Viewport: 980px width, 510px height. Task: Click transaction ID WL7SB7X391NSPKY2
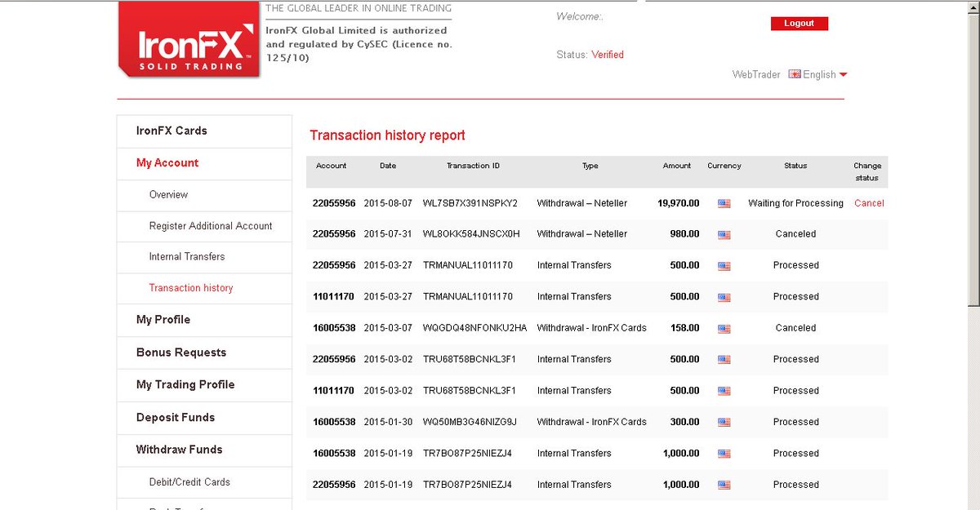470,203
